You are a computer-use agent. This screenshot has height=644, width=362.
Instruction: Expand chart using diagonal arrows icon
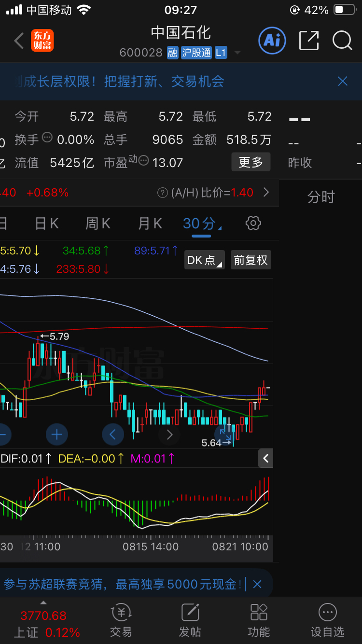(225, 434)
